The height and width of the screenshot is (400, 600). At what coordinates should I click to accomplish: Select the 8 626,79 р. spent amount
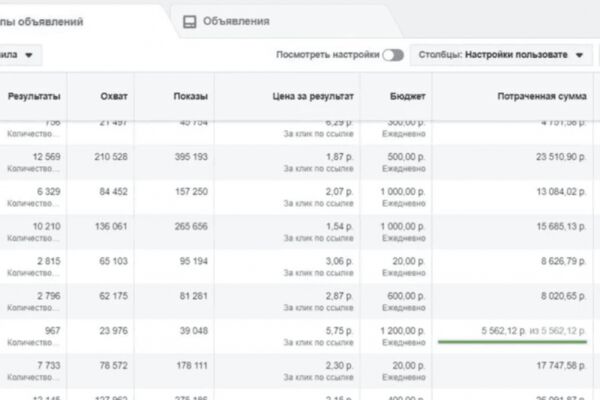click(563, 261)
